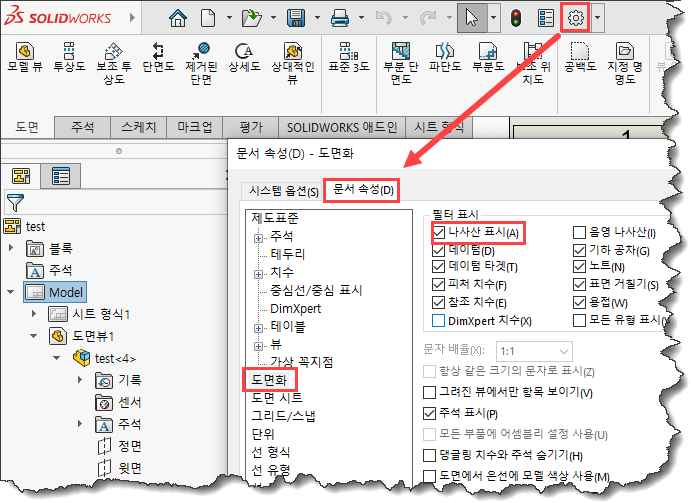Expand the 주석 node in document properties tree
The image size is (691, 503).
(x=259, y=238)
